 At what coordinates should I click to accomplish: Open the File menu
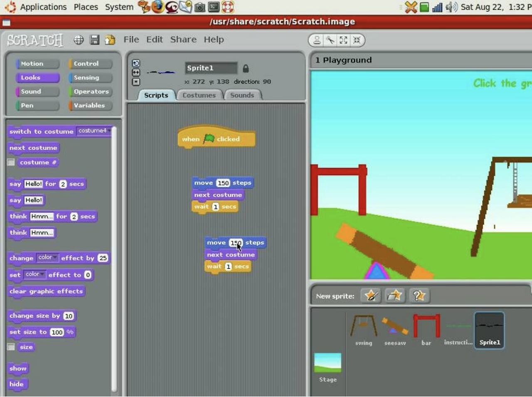tap(131, 39)
